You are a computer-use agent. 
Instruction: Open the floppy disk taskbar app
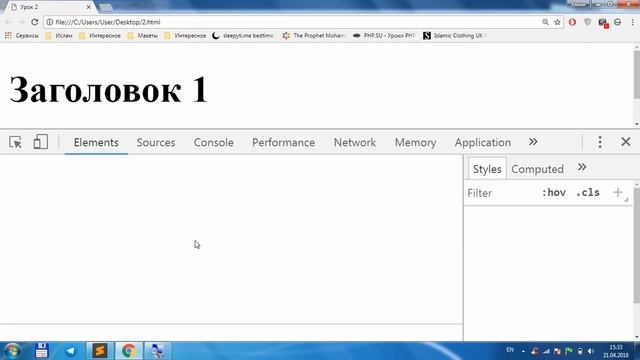click(x=41, y=351)
